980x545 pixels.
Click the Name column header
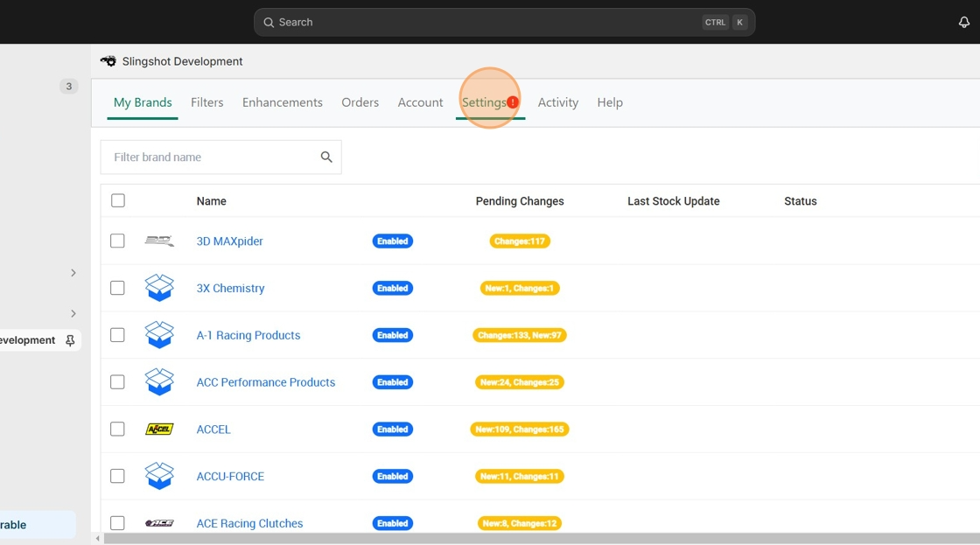(x=211, y=201)
